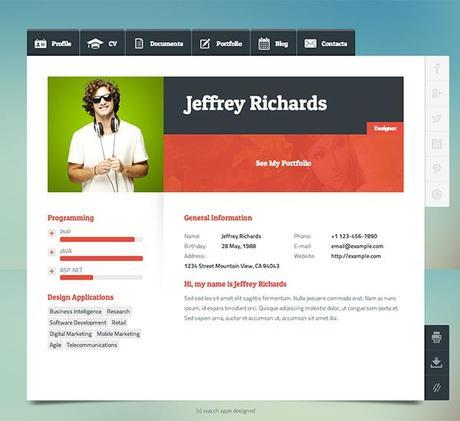Image resolution: width=460 pixels, height=421 pixels.
Task: Click the email@example.com address
Action: click(x=357, y=246)
